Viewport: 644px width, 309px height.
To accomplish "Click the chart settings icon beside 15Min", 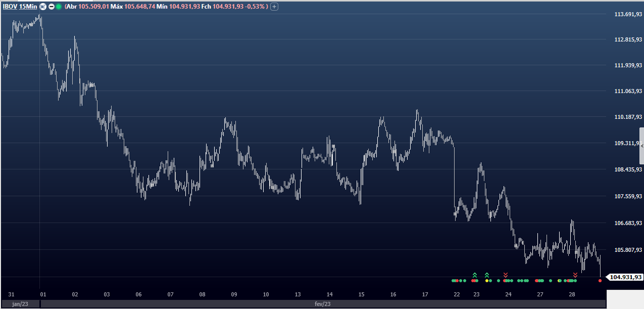I will [x=43, y=7].
